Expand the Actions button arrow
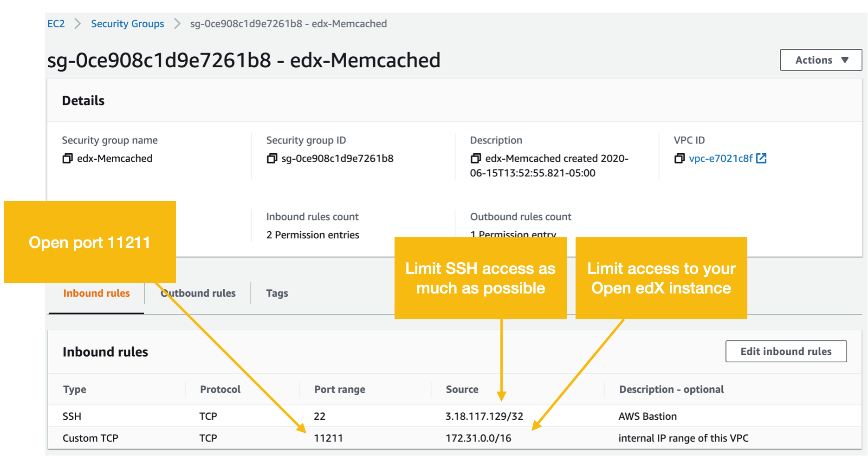The width and height of the screenshot is (868, 456). (x=846, y=60)
